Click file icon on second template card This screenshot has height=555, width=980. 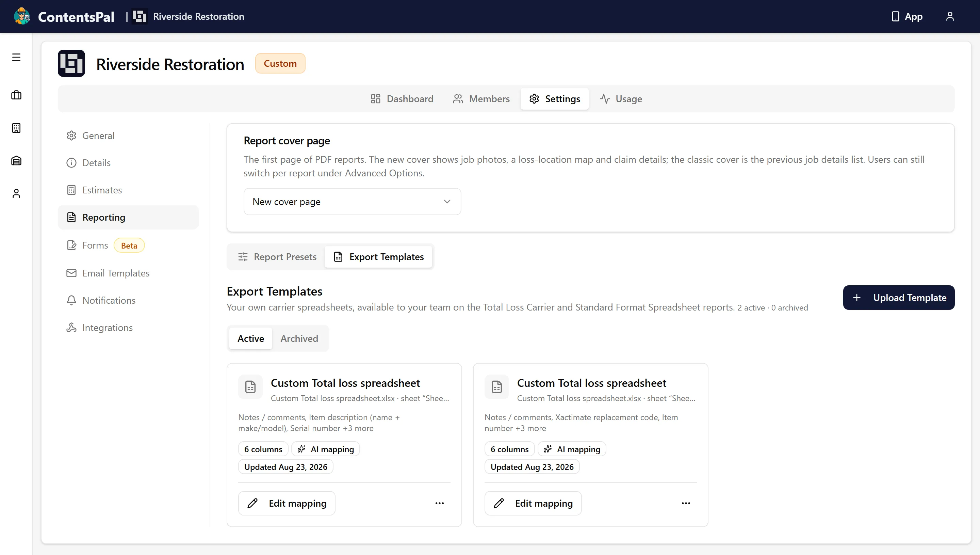tap(497, 387)
